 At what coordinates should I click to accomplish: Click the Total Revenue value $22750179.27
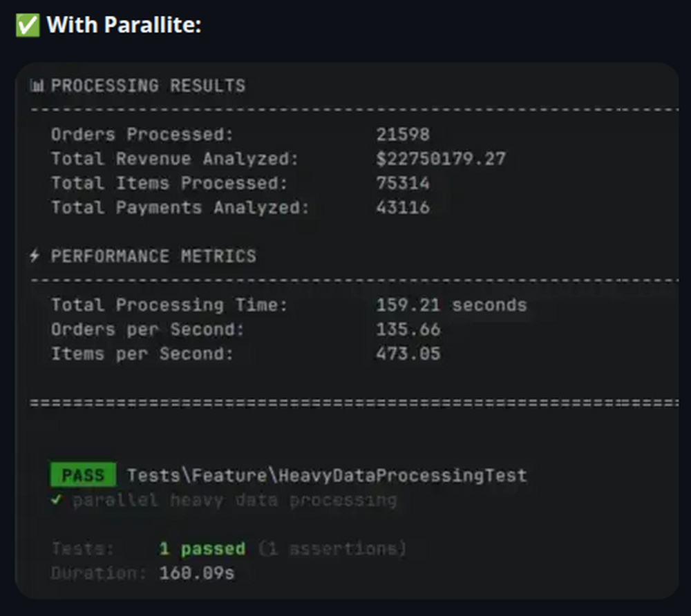[x=441, y=159]
